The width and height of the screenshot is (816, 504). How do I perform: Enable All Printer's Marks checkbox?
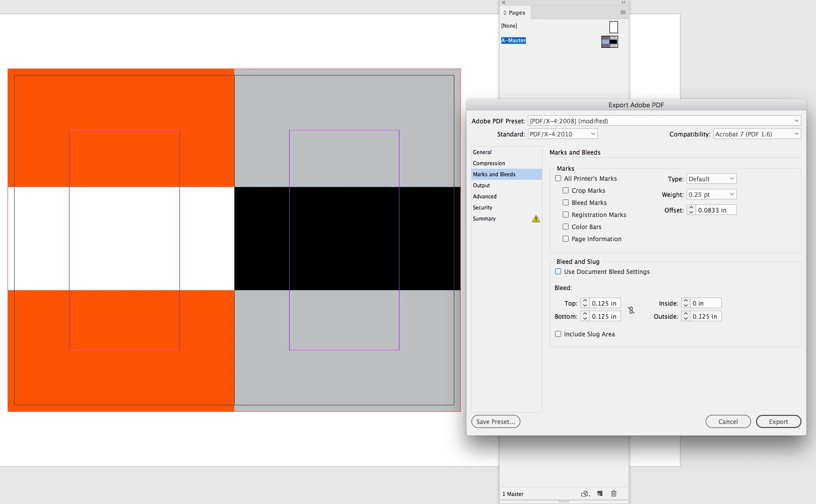point(558,178)
